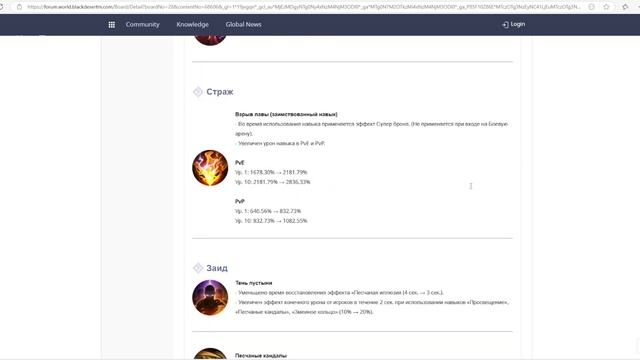The height and width of the screenshot is (360, 640).
Task: Open the Knowledge menu
Action: point(192,24)
